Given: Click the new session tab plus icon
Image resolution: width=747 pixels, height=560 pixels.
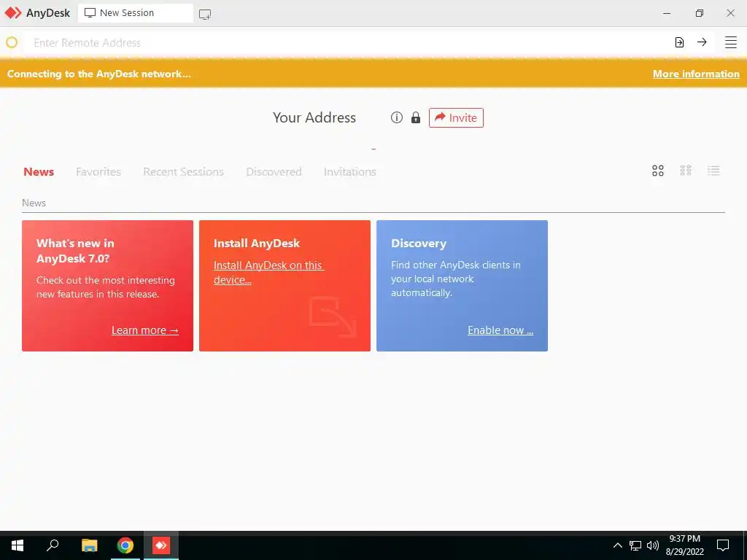Looking at the screenshot, I should (205, 14).
